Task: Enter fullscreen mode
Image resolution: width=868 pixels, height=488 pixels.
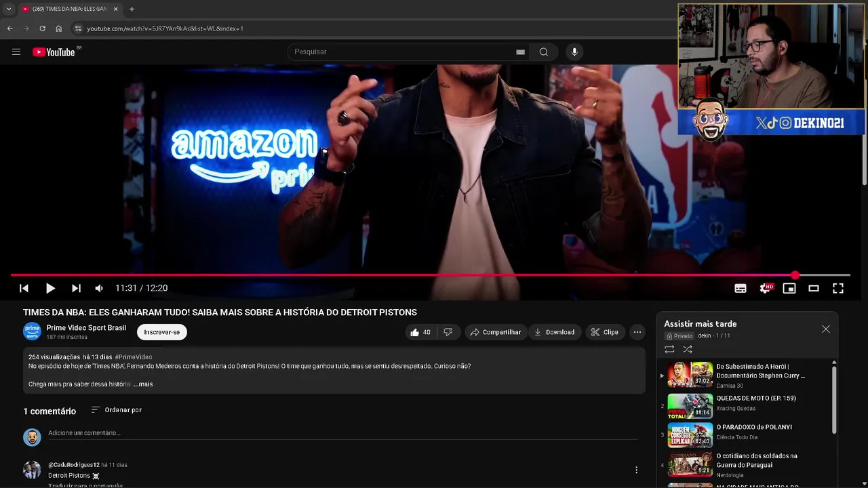Action: pyautogui.click(x=838, y=288)
